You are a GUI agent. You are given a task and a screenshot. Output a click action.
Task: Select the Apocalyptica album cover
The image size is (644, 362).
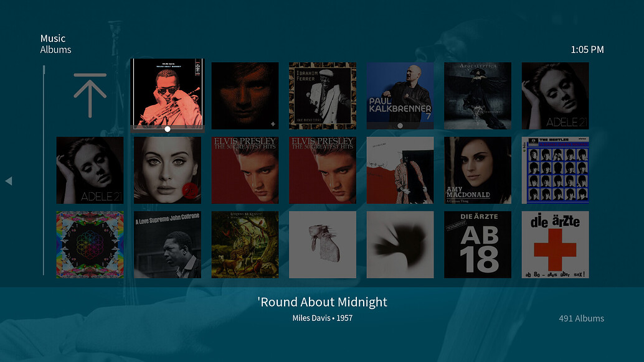pos(478,96)
